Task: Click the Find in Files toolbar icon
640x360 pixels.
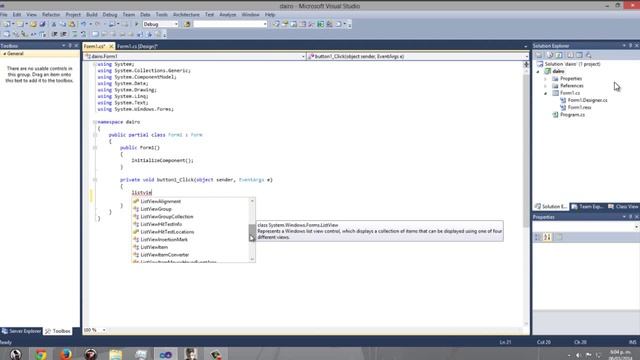Action: 187,24
